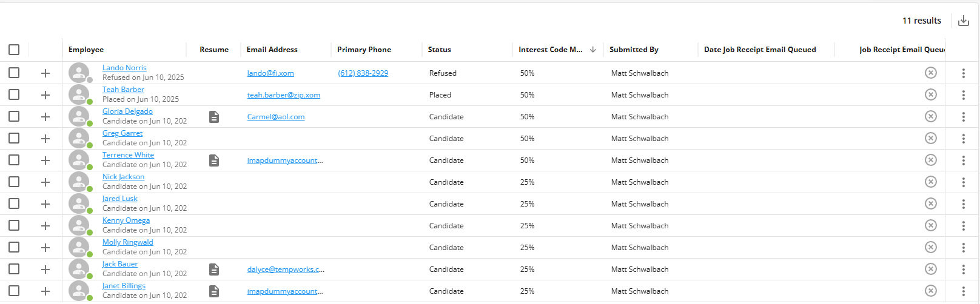The height and width of the screenshot is (304, 980).
Task: Open three-dot menu for Molly Ringwald row
Action: tap(963, 248)
